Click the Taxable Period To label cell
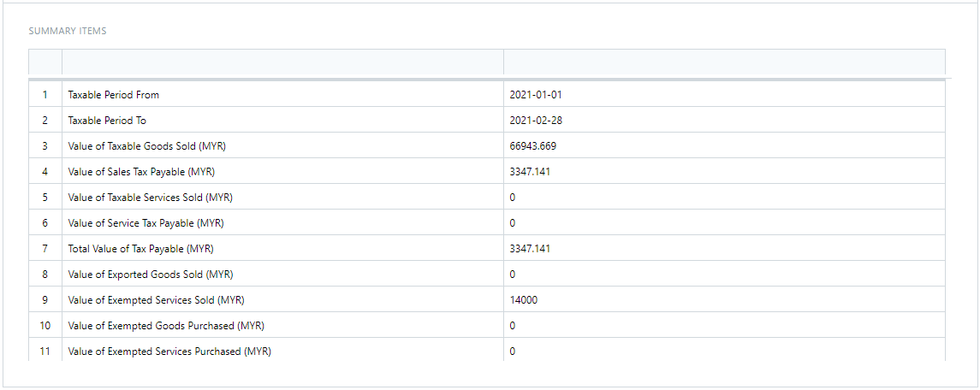Image resolution: width=980 pixels, height=390 pixels. [107, 121]
